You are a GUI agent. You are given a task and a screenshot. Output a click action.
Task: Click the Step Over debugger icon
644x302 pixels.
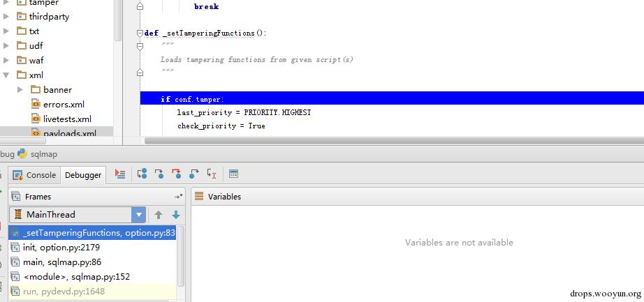coord(142,174)
